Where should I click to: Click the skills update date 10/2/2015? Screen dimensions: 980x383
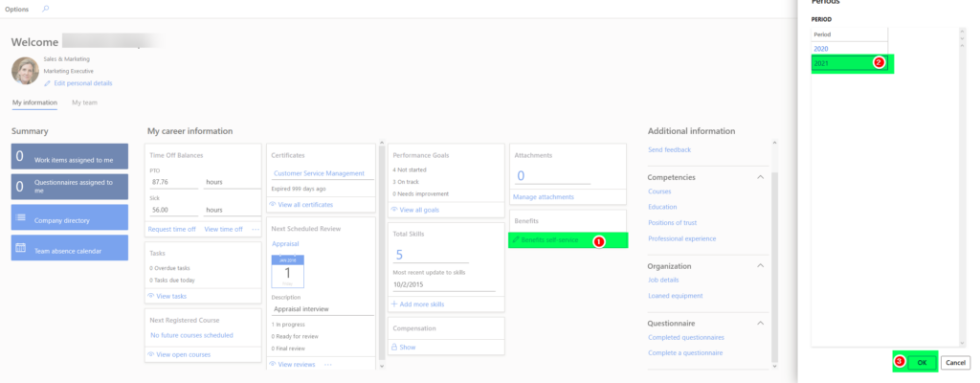tap(444, 284)
